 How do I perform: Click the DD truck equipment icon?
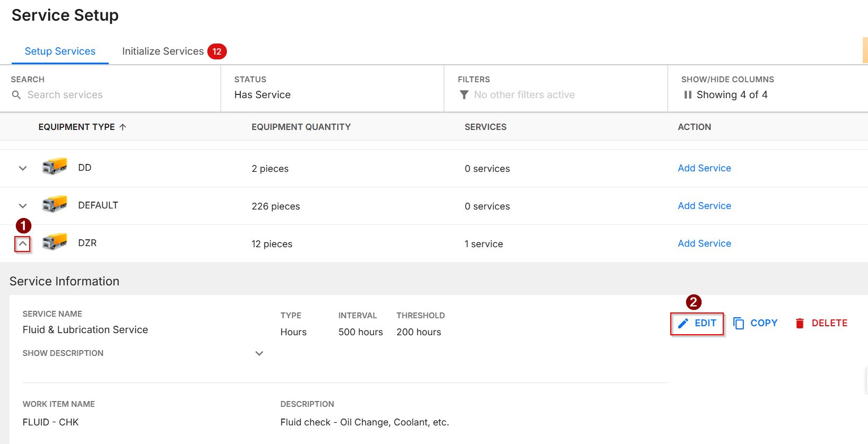tap(55, 167)
